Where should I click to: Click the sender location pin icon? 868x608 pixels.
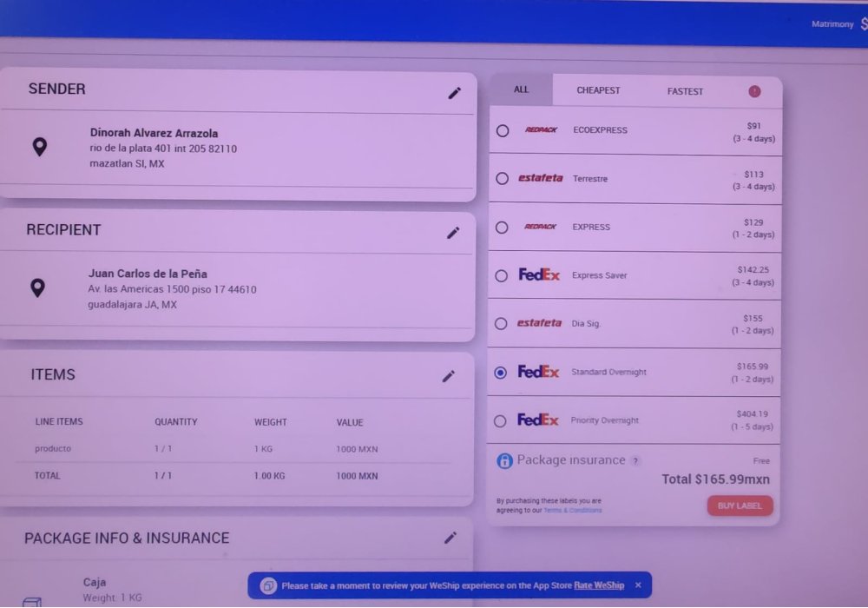40,147
